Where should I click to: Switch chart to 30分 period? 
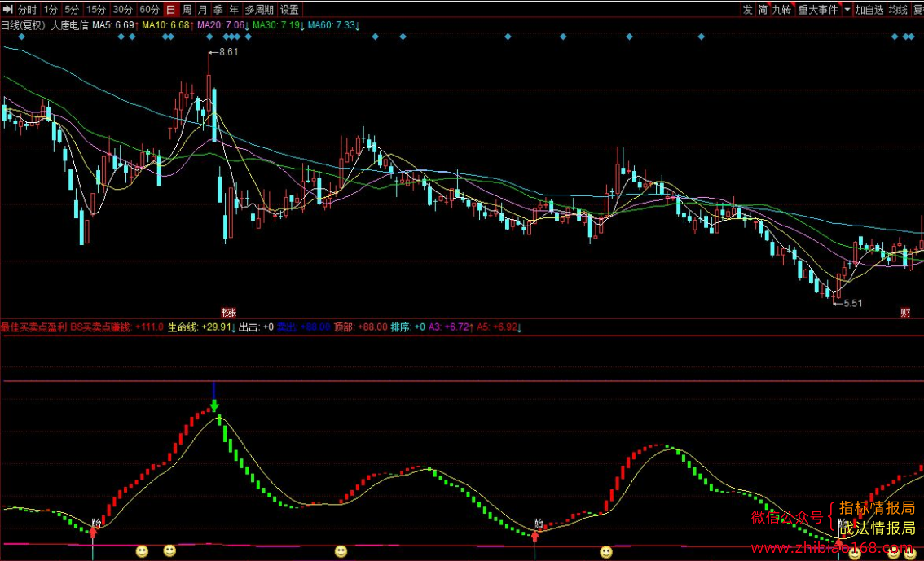point(122,10)
